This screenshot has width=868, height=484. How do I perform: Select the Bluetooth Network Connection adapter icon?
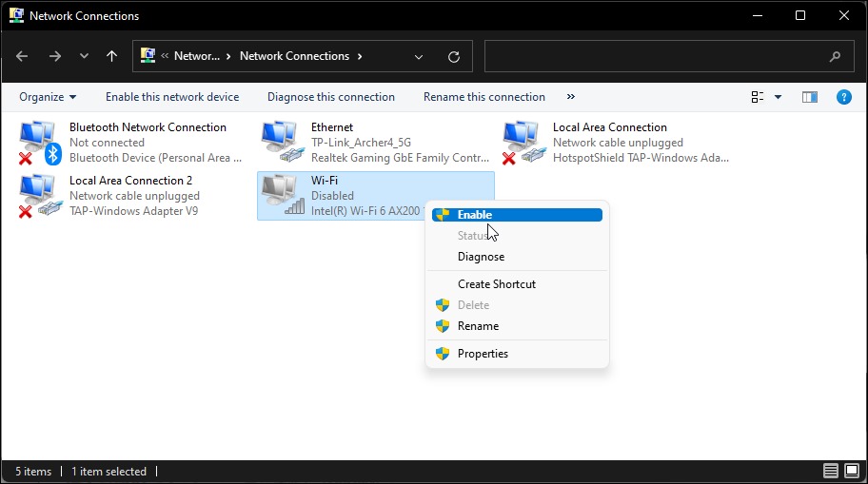(x=40, y=143)
